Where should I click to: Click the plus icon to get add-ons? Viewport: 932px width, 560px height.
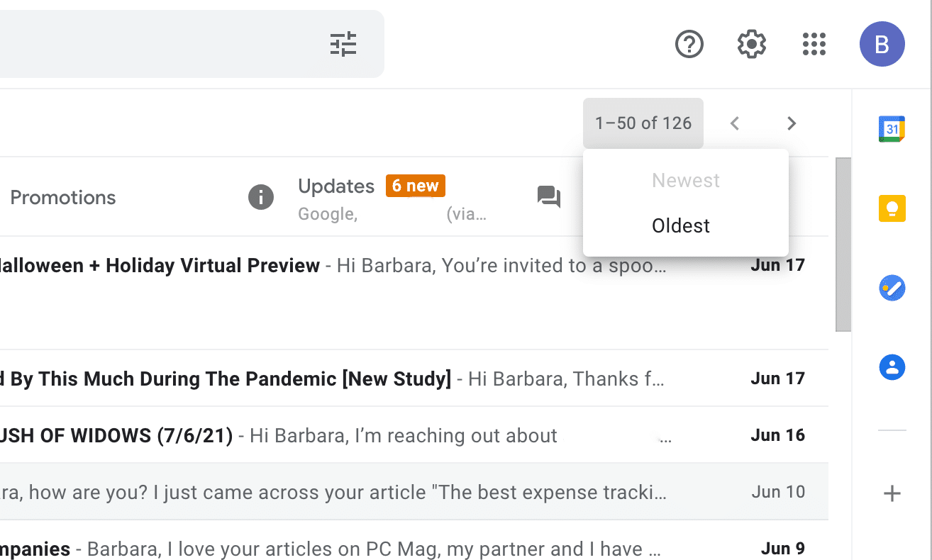pos(892,494)
